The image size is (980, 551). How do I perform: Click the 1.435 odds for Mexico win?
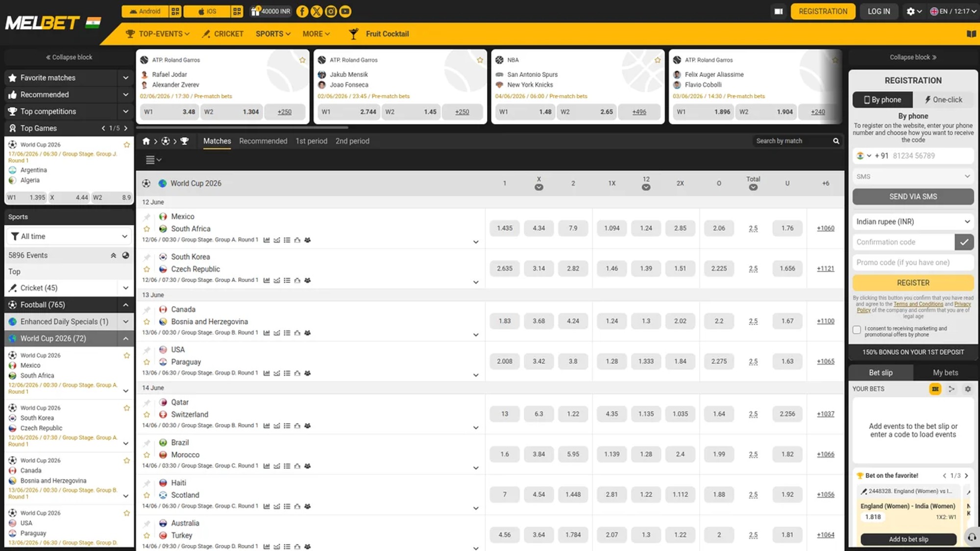(x=504, y=228)
